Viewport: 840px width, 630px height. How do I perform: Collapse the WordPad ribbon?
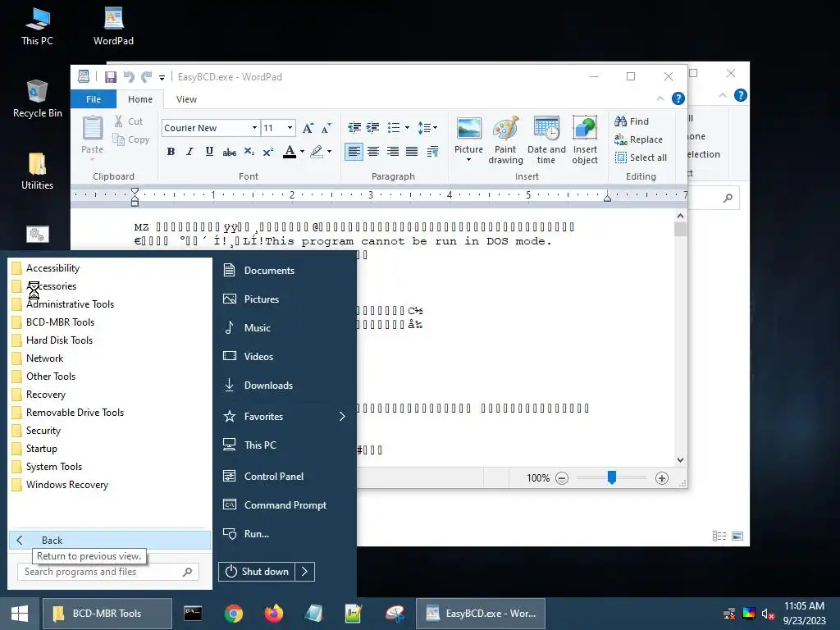click(x=660, y=98)
